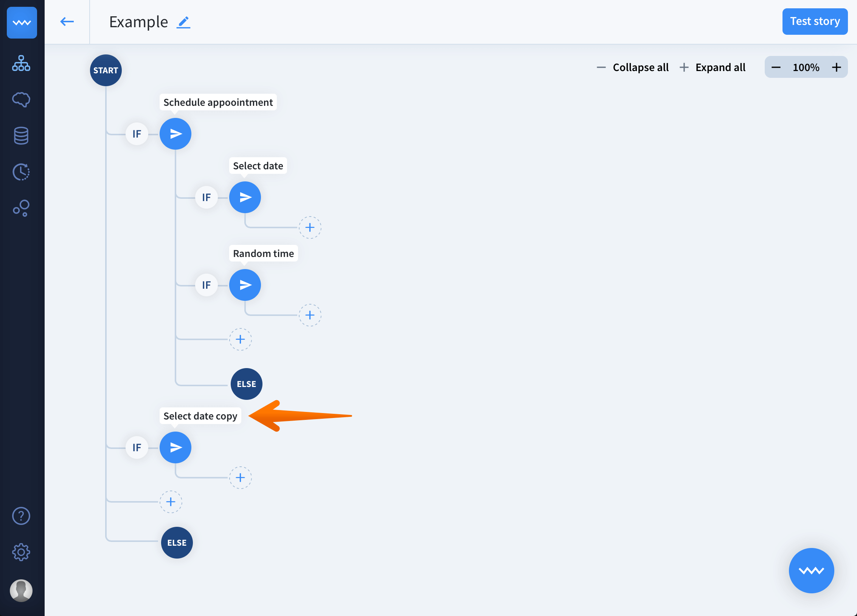Select the Select date copy label

click(x=200, y=416)
